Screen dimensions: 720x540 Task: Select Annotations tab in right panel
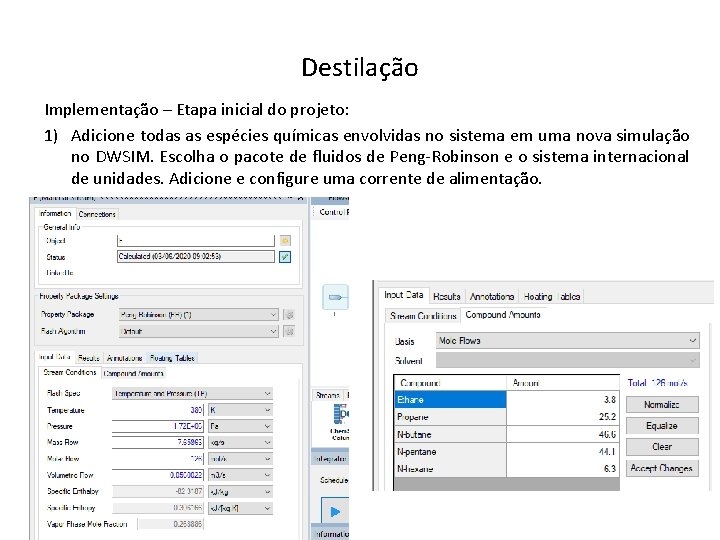492,297
